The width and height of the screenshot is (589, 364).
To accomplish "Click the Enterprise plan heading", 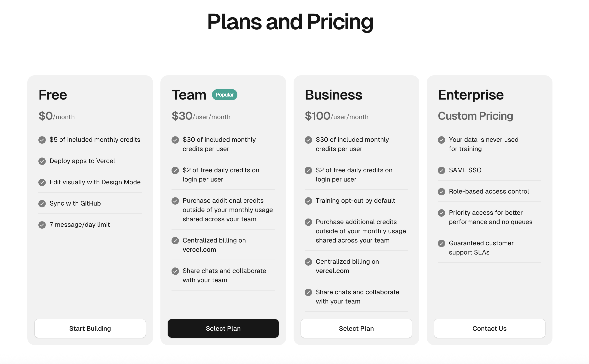I will [x=471, y=95].
